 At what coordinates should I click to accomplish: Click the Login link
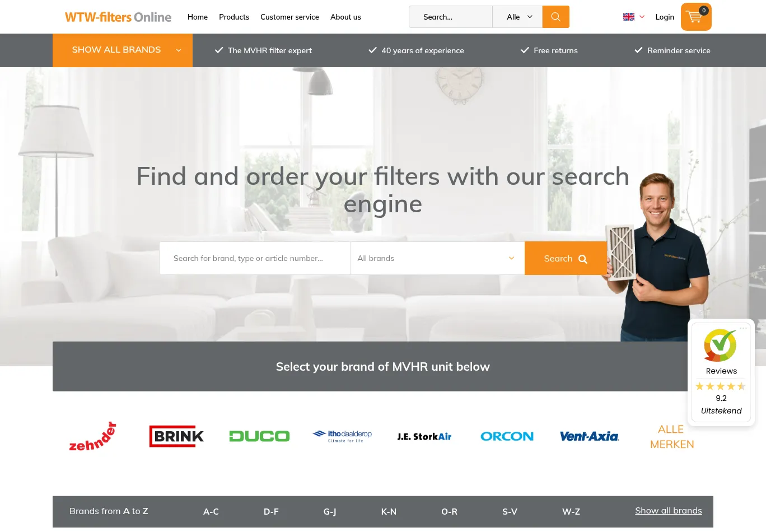tap(665, 17)
